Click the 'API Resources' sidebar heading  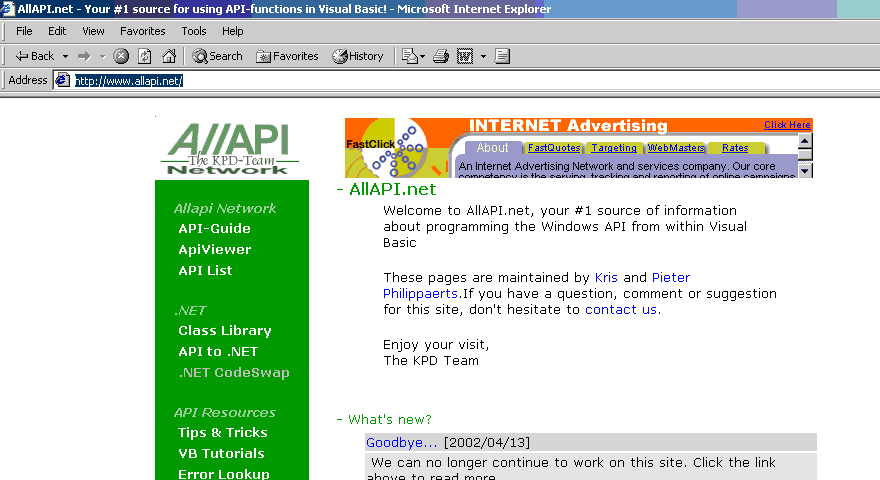tap(224, 413)
